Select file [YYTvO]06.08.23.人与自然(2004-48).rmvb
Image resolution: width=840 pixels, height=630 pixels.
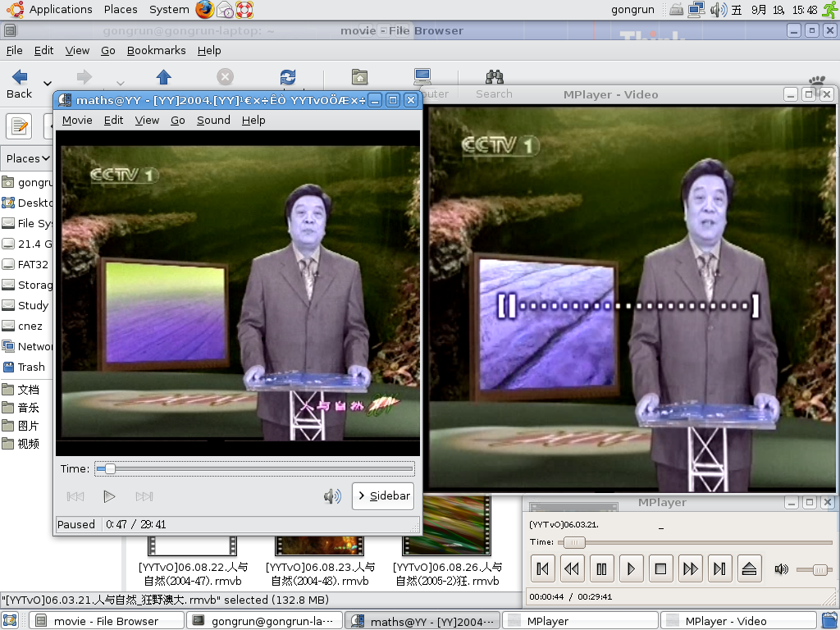tap(320, 573)
